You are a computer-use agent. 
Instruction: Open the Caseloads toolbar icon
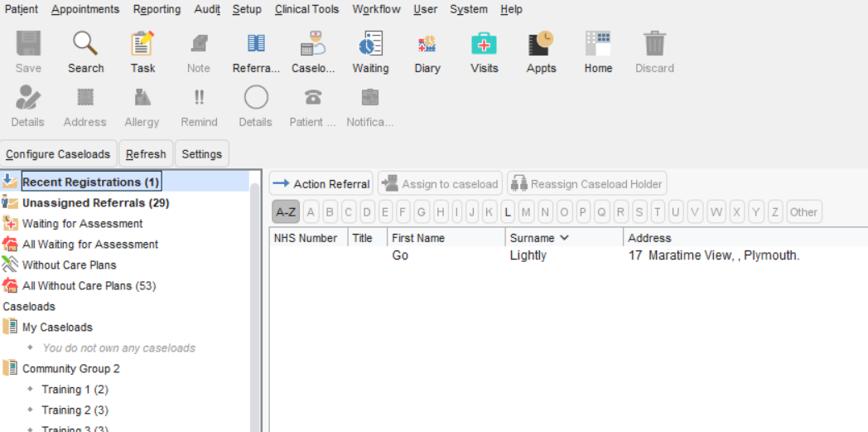[x=313, y=44]
